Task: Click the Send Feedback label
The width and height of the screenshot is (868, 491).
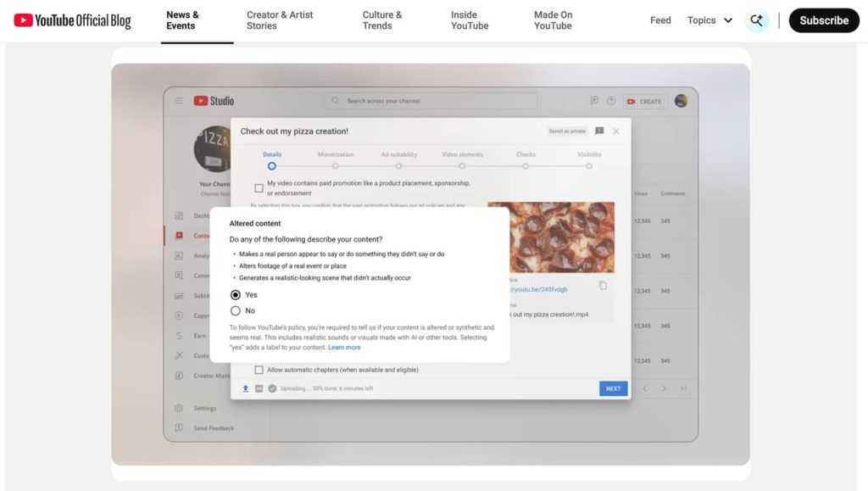Action: pos(214,428)
